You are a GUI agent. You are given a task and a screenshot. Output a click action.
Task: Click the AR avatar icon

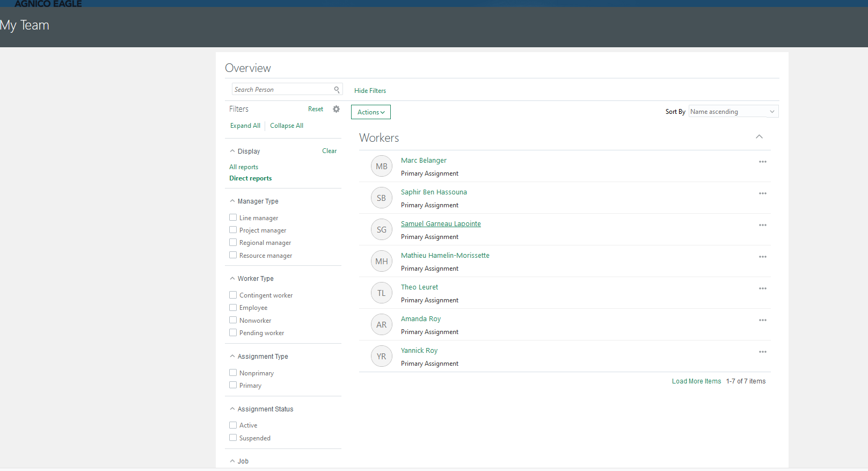coord(382,324)
